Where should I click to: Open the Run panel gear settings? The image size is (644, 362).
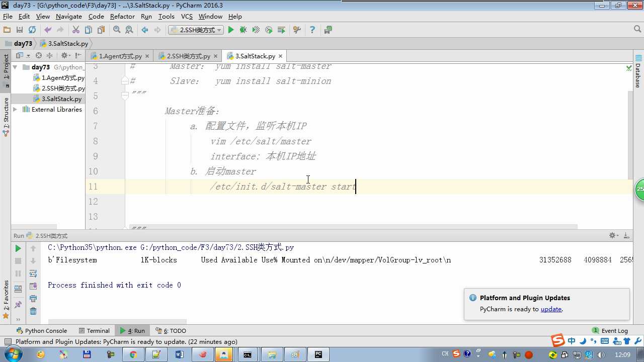pyautogui.click(x=613, y=235)
